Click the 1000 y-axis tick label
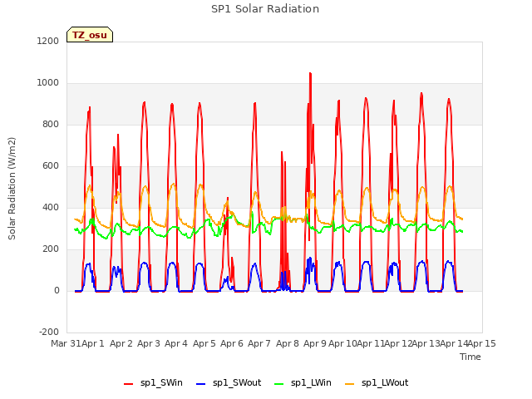The width and height of the screenshot is (532, 399). [x=48, y=83]
